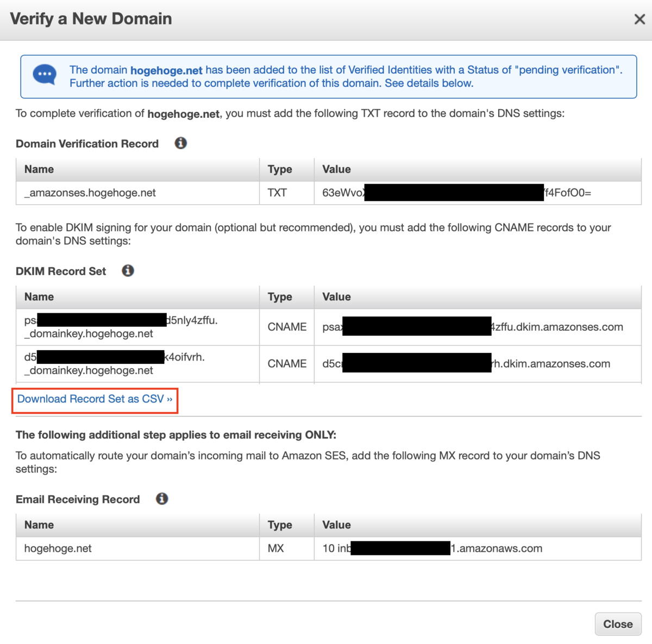Select the CNAME type in the d5c row
The width and height of the screenshot is (652, 644).
tap(287, 364)
